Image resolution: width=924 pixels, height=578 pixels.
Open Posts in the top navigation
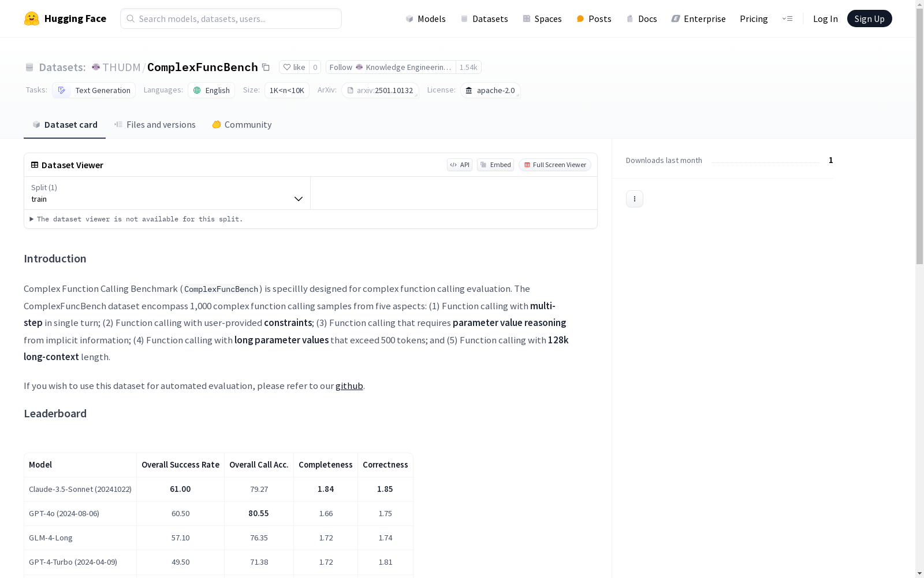[594, 18]
